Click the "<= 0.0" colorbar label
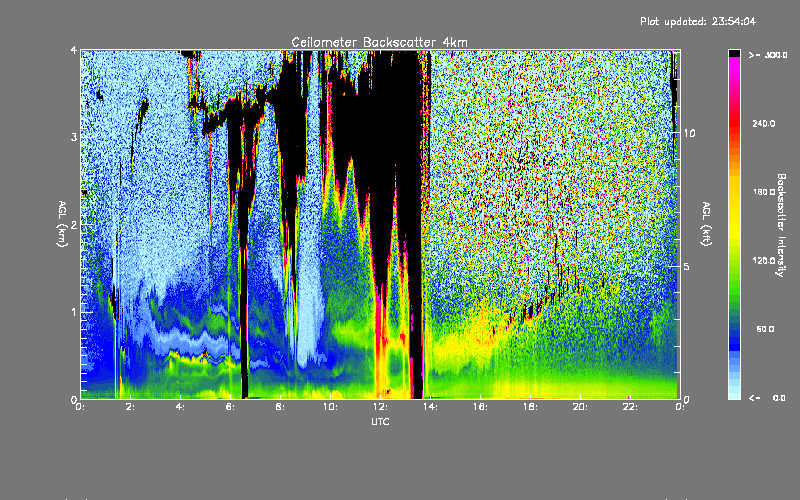The width and height of the screenshot is (800, 500). point(768,397)
